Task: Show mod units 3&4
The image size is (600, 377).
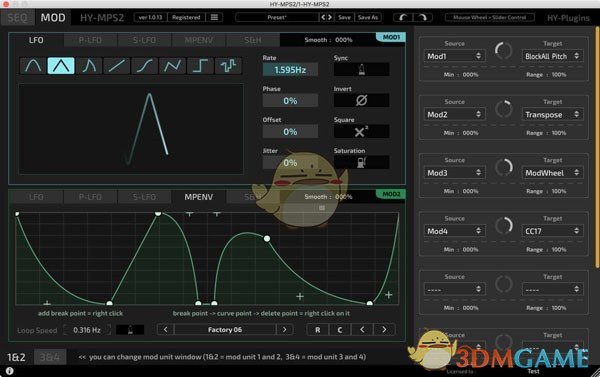Action: 50,357
